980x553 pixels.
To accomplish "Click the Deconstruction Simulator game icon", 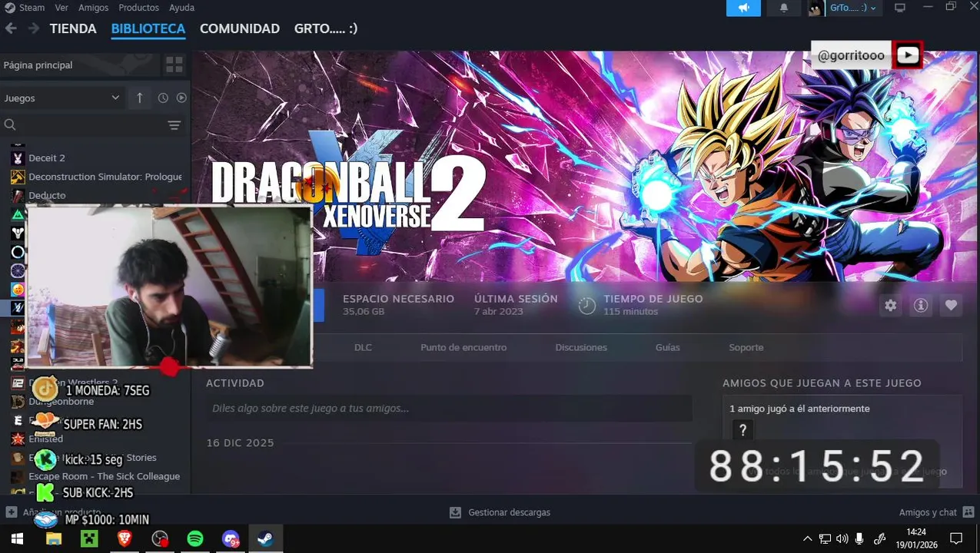I will [18, 177].
